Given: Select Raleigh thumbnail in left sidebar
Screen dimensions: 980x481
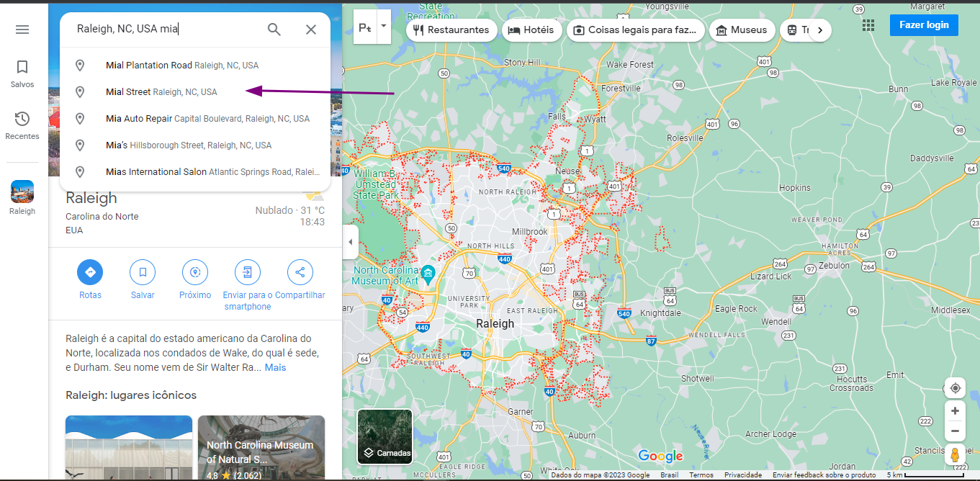Looking at the screenshot, I should tap(22, 197).
